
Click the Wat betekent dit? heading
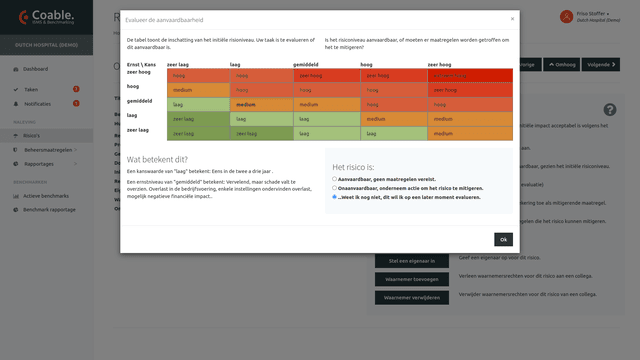click(x=157, y=160)
